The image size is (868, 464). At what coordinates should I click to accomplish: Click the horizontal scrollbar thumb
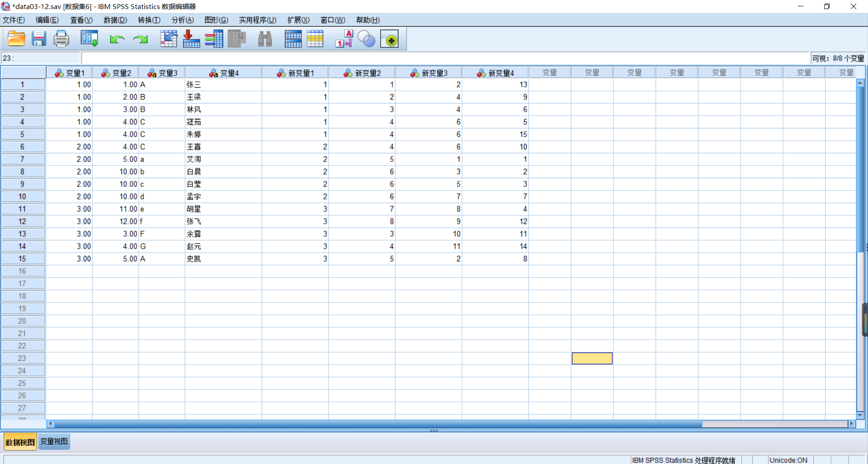[x=378, y=424]
